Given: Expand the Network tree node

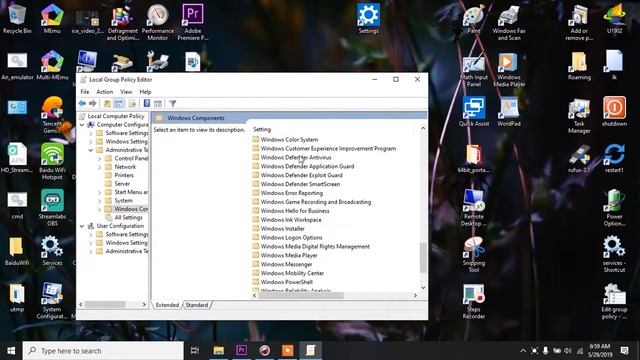Looking at the screenshot, I should pos(100,167).
